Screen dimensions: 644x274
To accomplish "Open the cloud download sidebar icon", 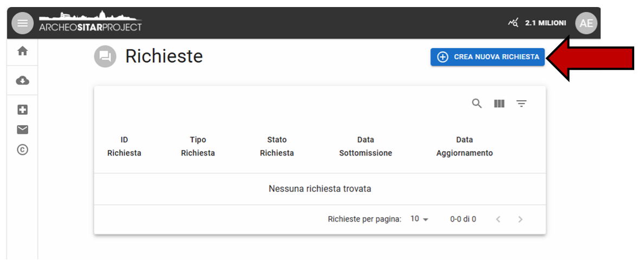I will coord(22,81).
